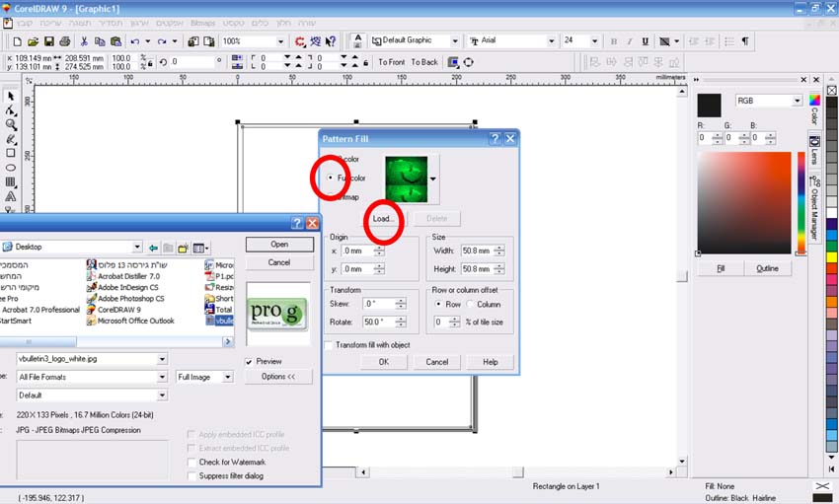Click To Front in the property bar
Screen dimensions: 839x504
click(392, 62)
